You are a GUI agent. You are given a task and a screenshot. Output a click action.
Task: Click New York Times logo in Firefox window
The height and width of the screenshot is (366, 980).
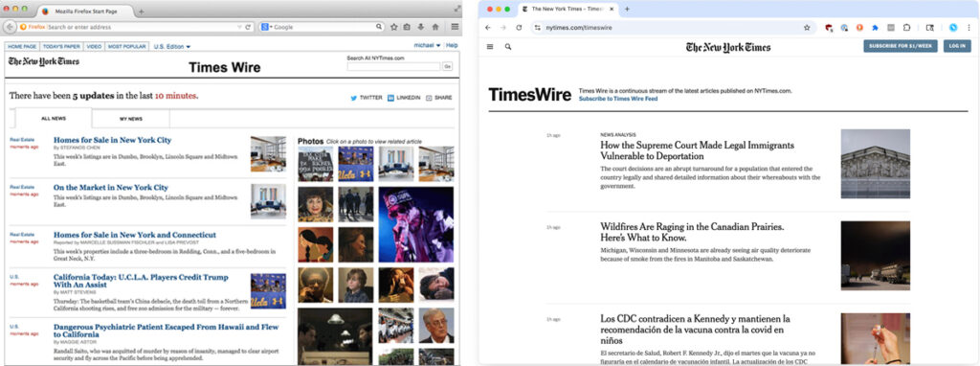tap(44, 61)
